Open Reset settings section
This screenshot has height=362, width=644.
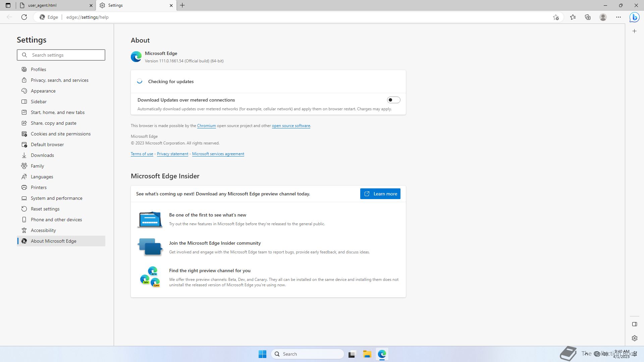61,209
